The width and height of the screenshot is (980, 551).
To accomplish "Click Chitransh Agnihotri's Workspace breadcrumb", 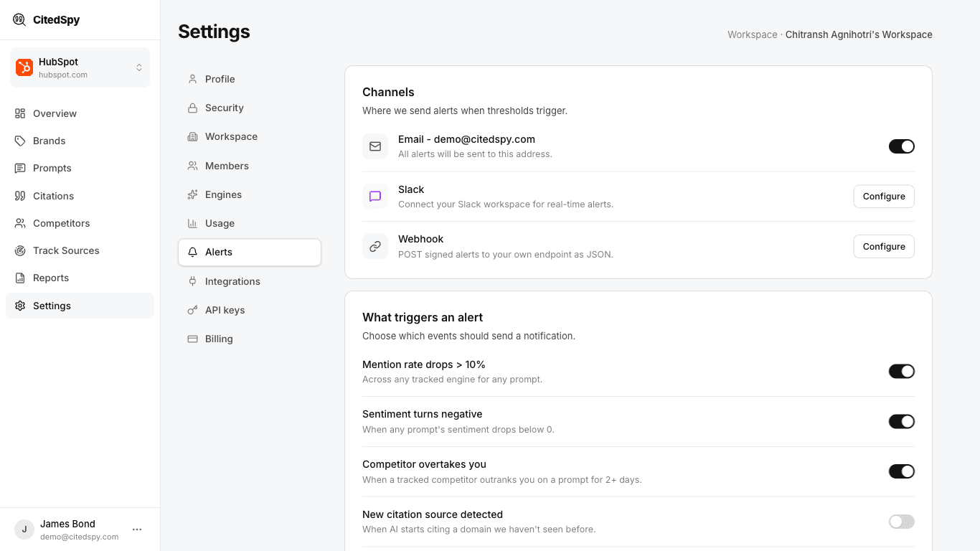I will (x=859, y=34).
